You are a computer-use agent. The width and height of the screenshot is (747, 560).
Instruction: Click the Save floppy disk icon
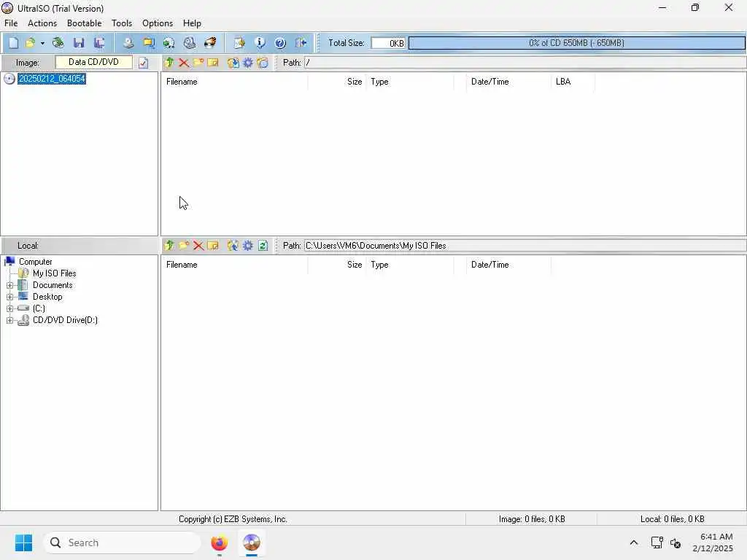tap(79, 43)
